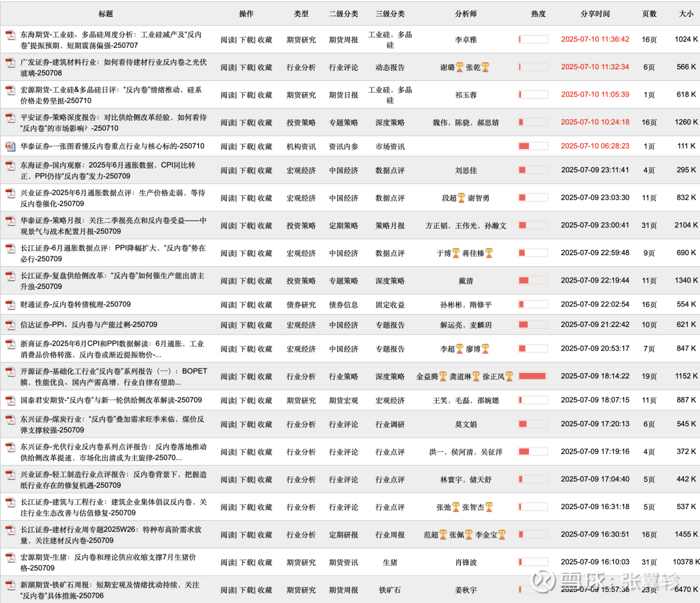Screen dimensions: 700x603
Task: Click PDF icon of 广发证券-建筑材料行业 report
Action: [x=10, y=63]
